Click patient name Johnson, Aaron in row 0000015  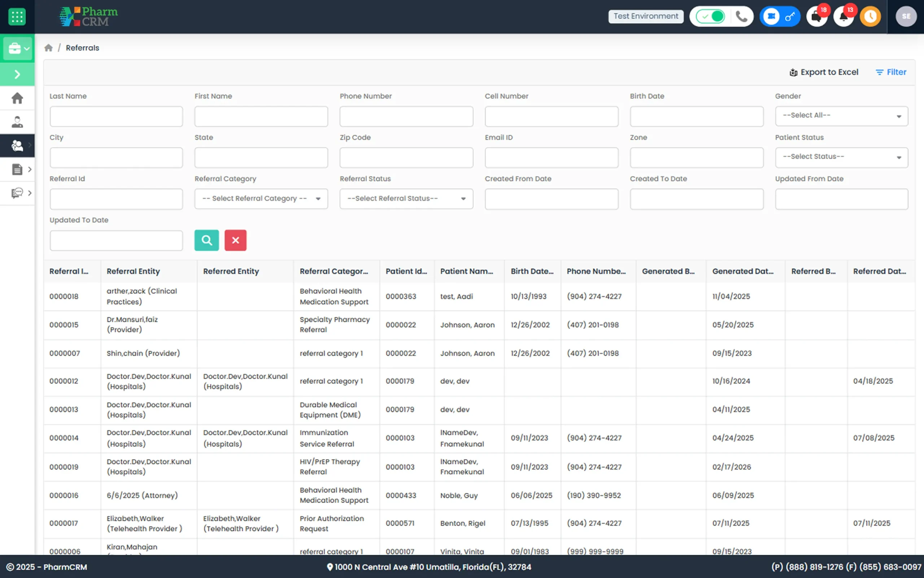(x=467, y=324)
